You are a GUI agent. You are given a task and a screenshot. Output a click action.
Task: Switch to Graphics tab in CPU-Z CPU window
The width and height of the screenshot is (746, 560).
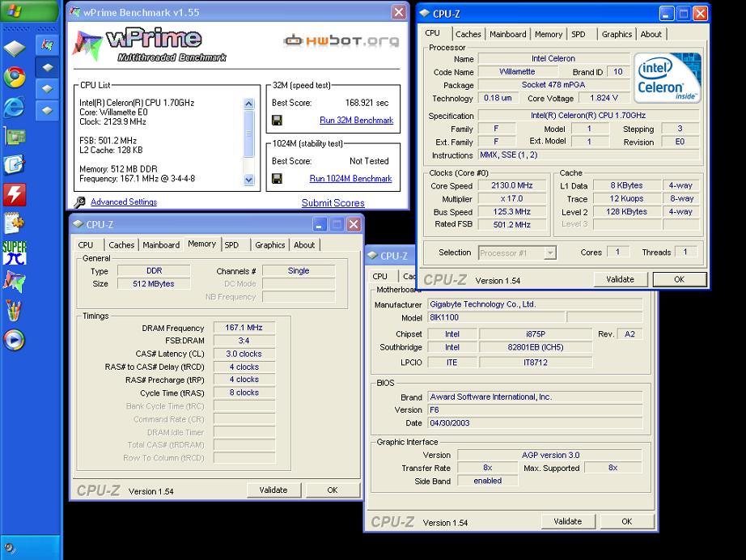coord(617,34)
